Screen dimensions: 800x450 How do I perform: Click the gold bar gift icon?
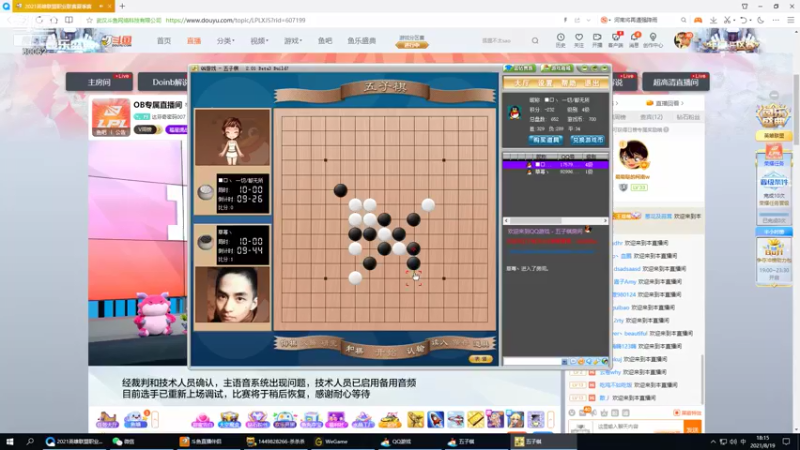[x=476, y=419]
